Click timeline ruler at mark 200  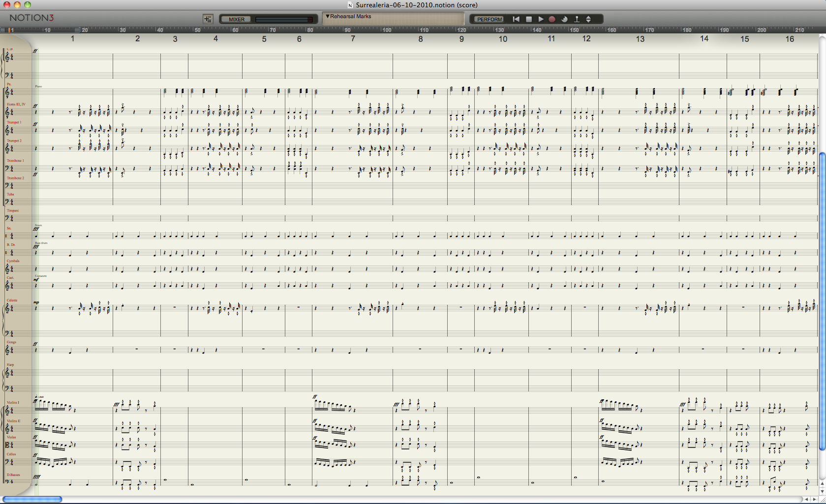[x=762, y=30]
